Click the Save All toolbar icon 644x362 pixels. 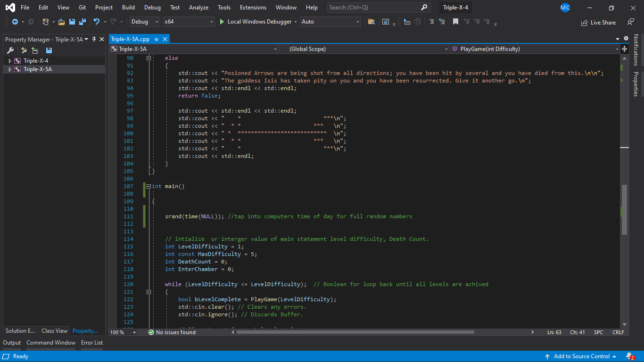83,22
